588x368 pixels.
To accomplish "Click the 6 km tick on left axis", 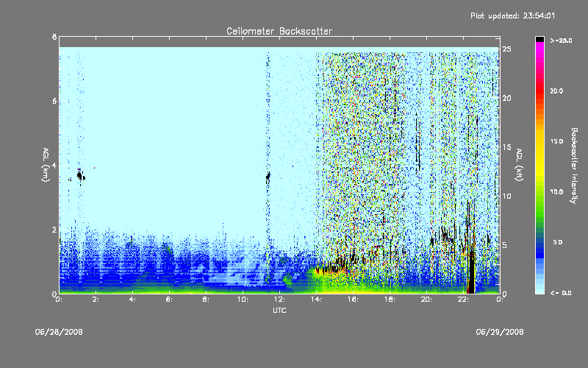I will pos(54,102).
